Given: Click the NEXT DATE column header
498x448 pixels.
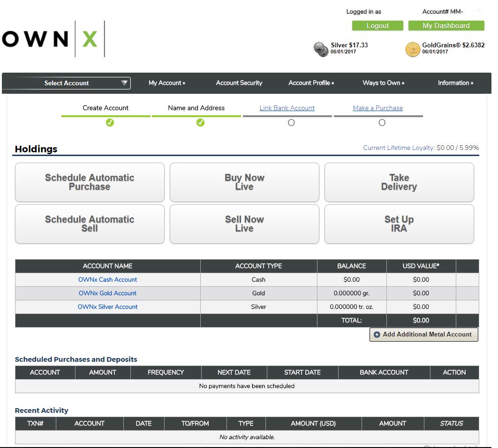Looking at the screenshot, I should pyautogui.click(x=234, y=373).
